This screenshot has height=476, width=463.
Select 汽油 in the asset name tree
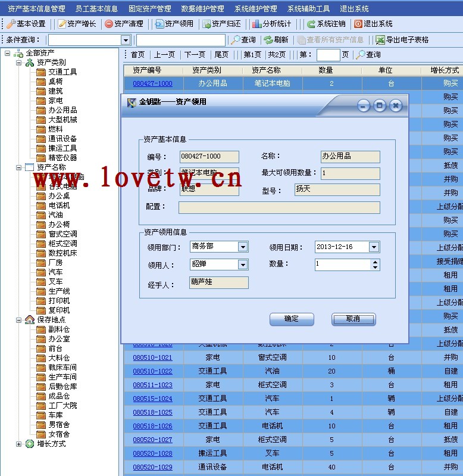[56, 215]
